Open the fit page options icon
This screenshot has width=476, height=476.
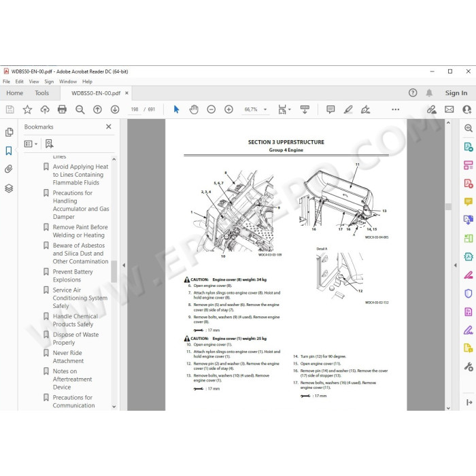[283, 109]
